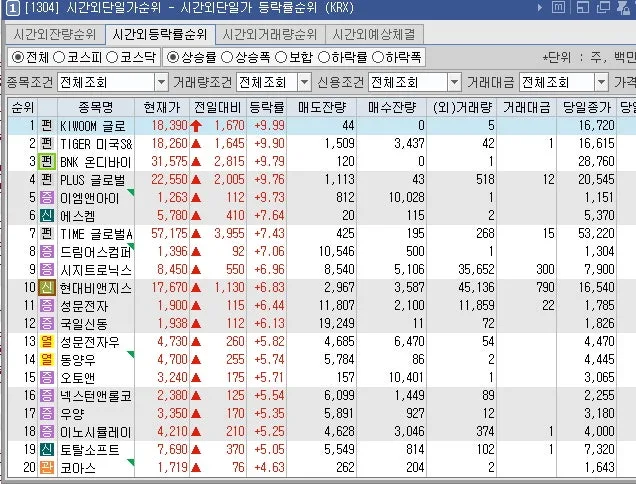Select the 전체 market radio button
Image resolution: width=636 pixels, height=484 pixels.
point(17,57)
